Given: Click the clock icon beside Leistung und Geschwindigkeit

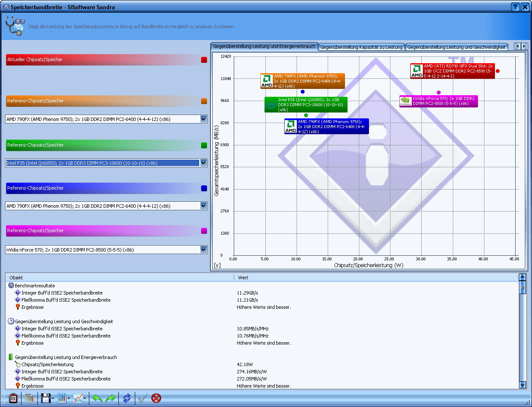Looking at the screenshot, I should pyautogui.click(x=11, y=321).
